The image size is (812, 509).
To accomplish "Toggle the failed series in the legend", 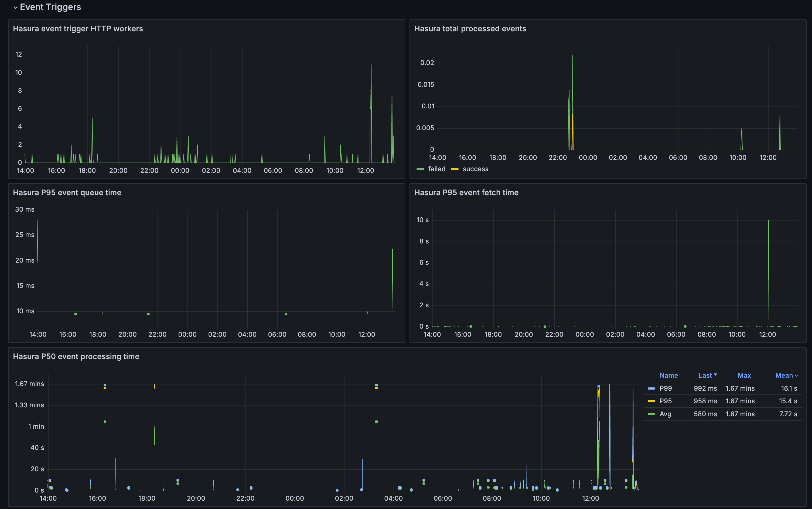I will pos(437,169).
